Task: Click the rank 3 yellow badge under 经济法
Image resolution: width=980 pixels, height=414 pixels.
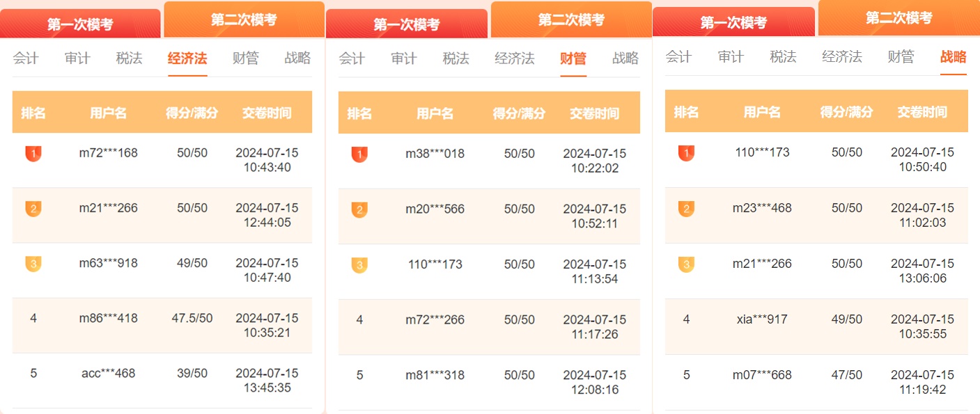Action: click(33, 263)
